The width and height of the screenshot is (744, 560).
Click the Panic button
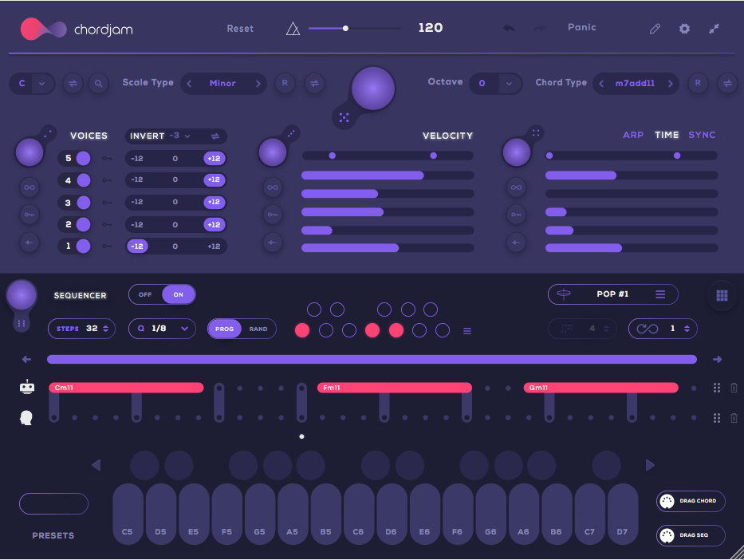[x=582, y=28]
